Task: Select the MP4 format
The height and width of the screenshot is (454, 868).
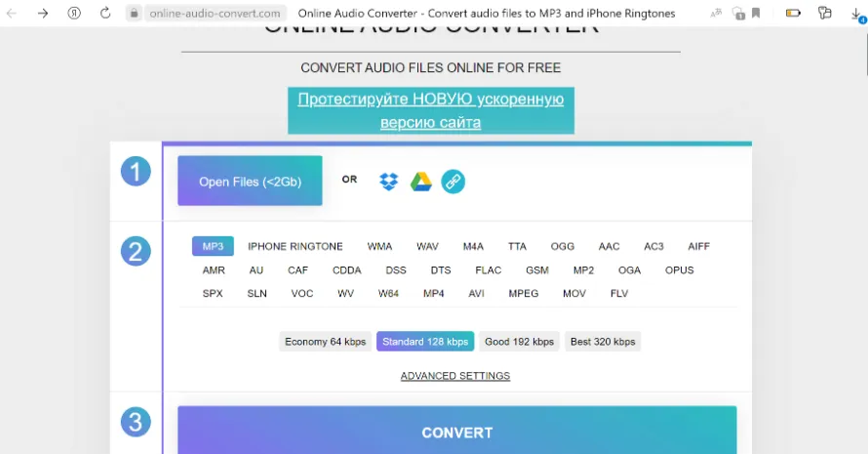Action: pyautogui.click(x=433, y=293)
